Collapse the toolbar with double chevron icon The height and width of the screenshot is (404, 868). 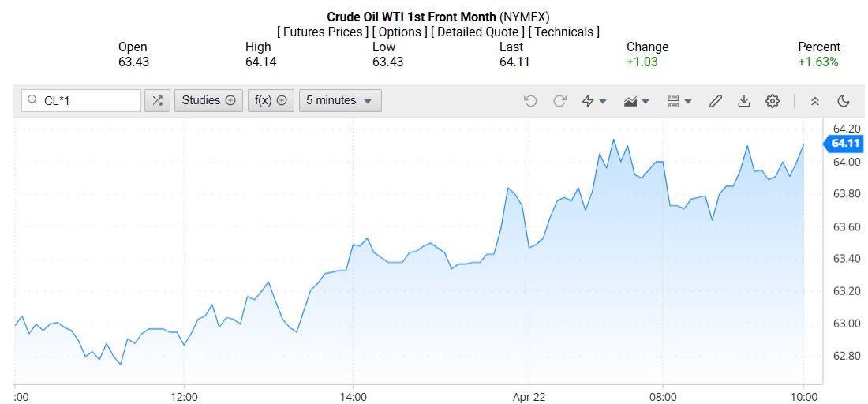tap(815, 101)
